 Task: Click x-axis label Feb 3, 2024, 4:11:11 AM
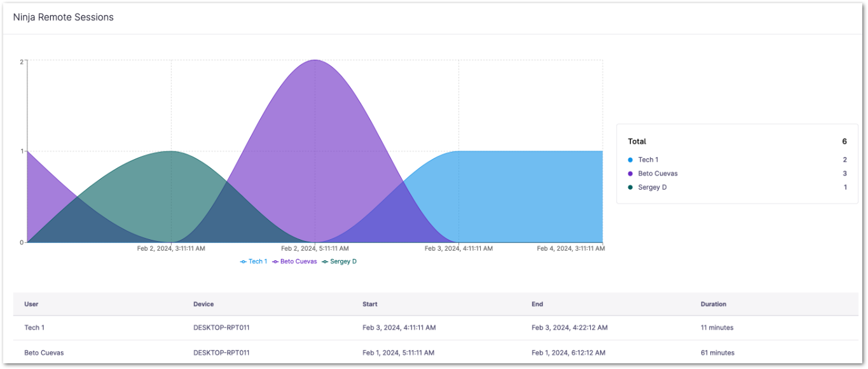click(x=458, y=249)
